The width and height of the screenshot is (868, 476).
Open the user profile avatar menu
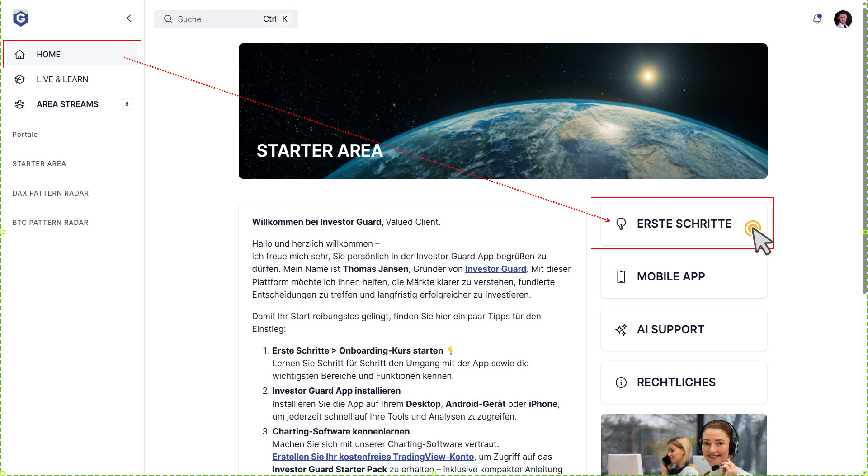click(843, 19)
